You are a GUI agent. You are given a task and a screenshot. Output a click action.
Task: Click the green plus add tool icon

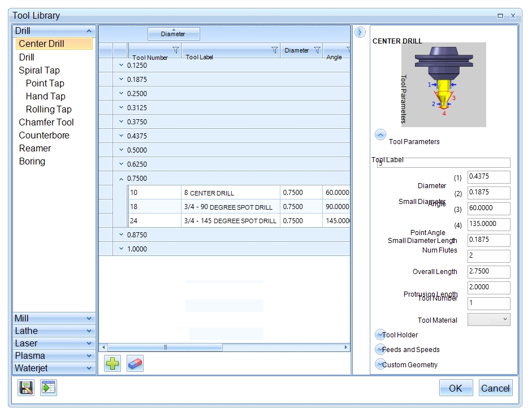[x=113, y=363]
